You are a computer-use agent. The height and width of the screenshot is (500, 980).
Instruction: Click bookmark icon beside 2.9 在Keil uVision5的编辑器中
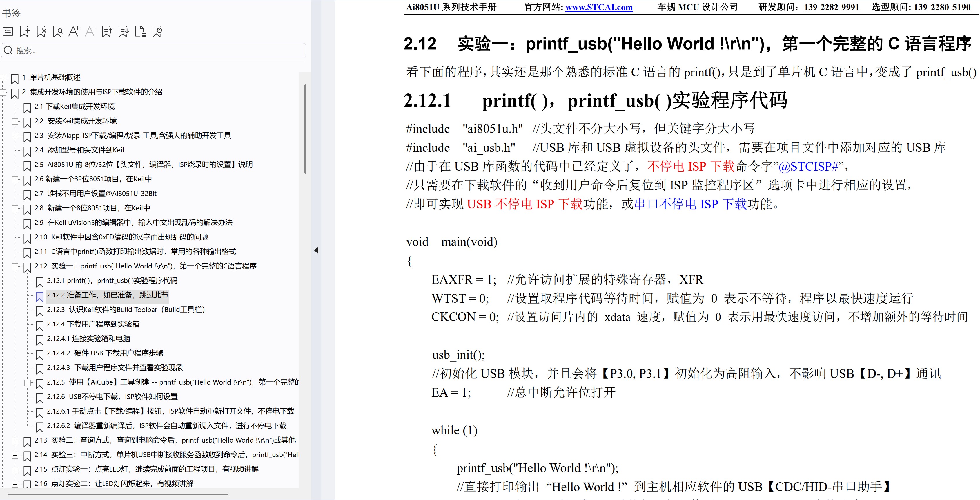coord(27,224)
